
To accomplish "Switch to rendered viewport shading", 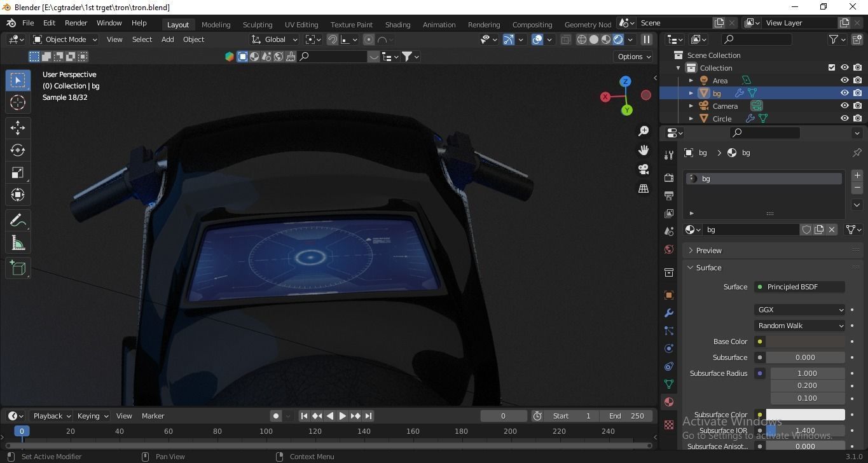I will pyautogui.click(x=617, y=39).
